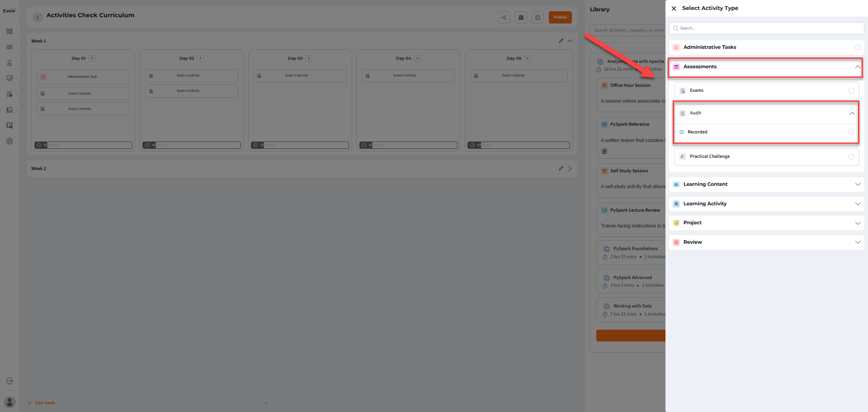Click the Exams type icon

point(683,91)
